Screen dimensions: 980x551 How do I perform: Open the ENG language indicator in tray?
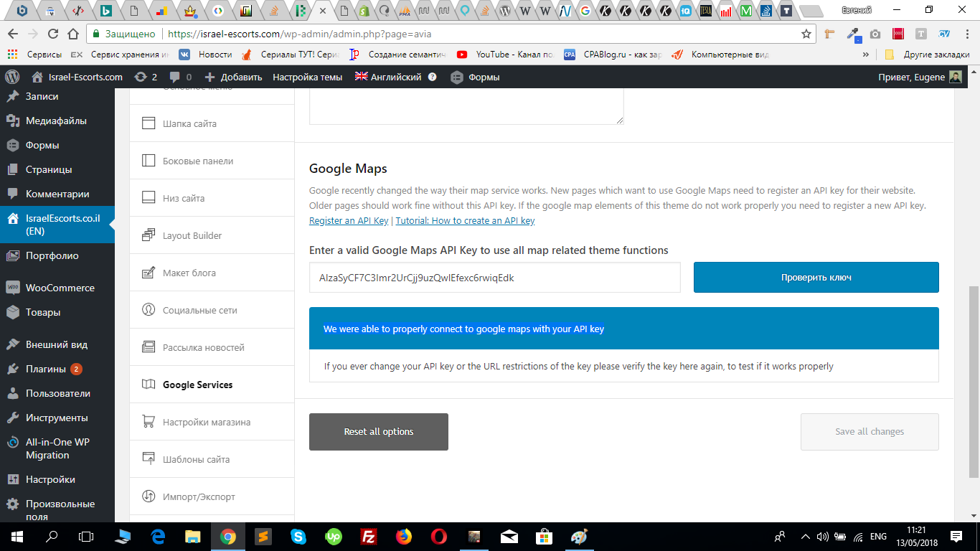click(x=878, y=536)
